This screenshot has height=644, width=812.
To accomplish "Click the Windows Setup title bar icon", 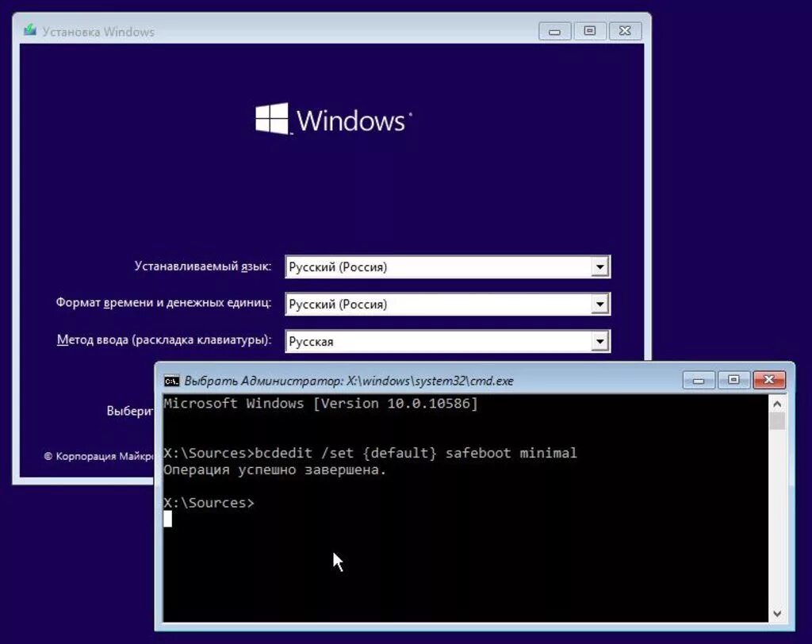I will 30,30.
